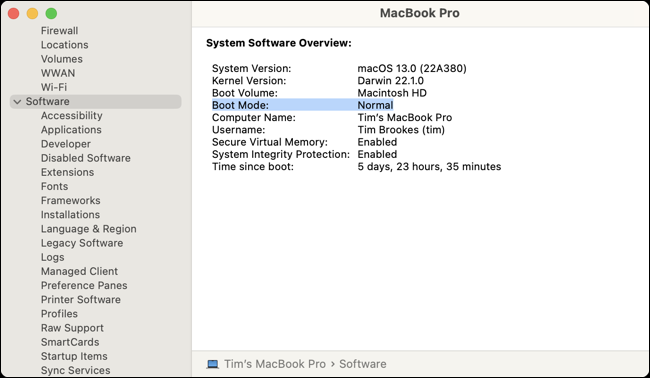
Task: Select Software category in sidebar
Action: click(95, 102)
